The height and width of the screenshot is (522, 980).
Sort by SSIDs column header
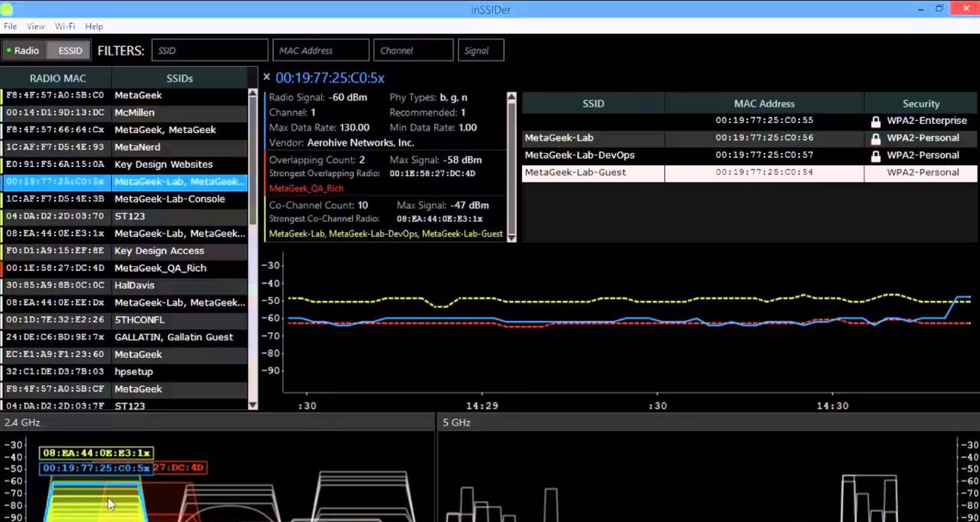click(x=179, y=78)
